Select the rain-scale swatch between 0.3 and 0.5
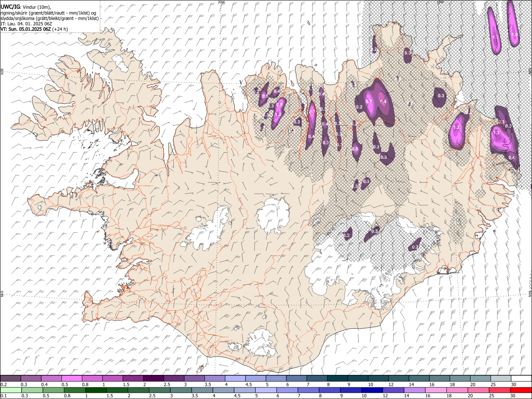This screenshot has height=399, width=532. tap(32, 390)
